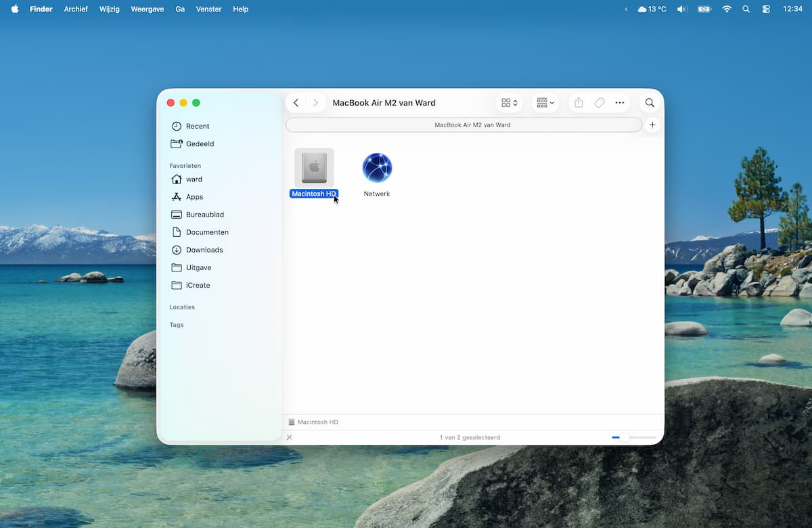This screenshot has height=528, width=812.
Task: Open the search magnifier in Finder window
Action: [x=650, y=103]
